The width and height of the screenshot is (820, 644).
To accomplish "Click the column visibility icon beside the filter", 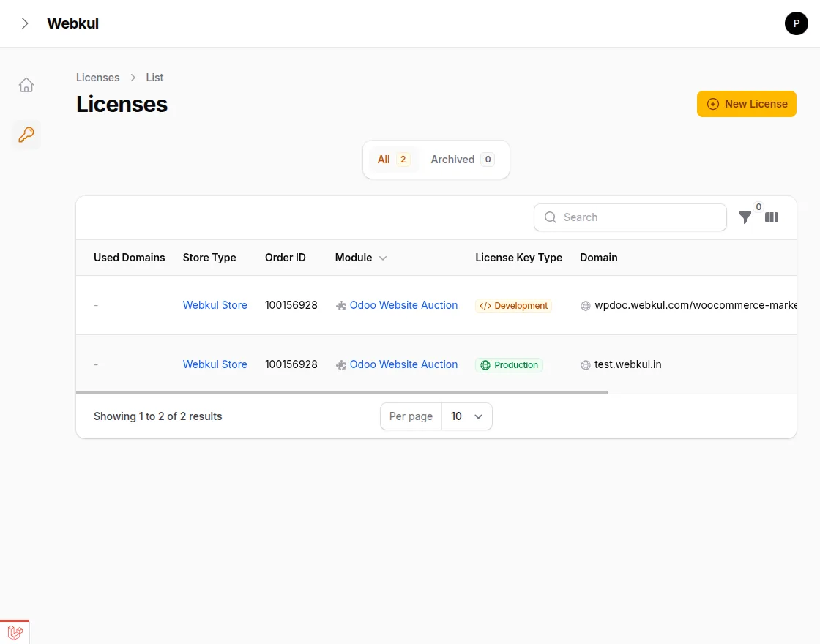I will coord(772,217).
